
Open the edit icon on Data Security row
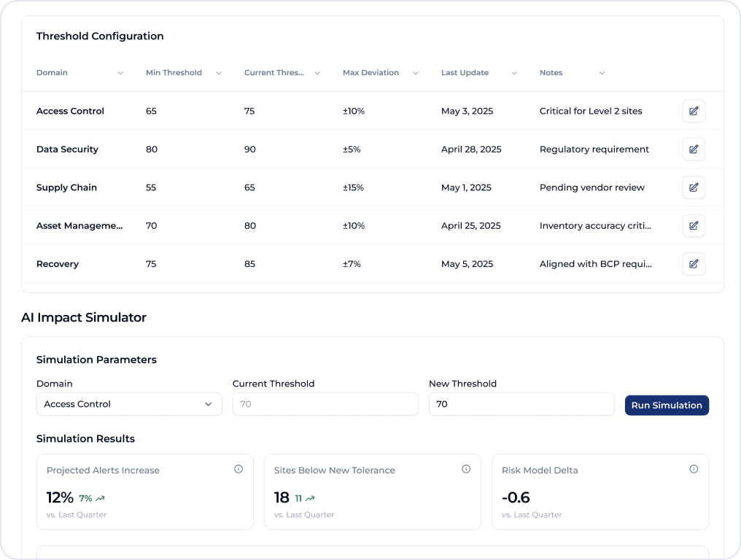coord(693,149)
